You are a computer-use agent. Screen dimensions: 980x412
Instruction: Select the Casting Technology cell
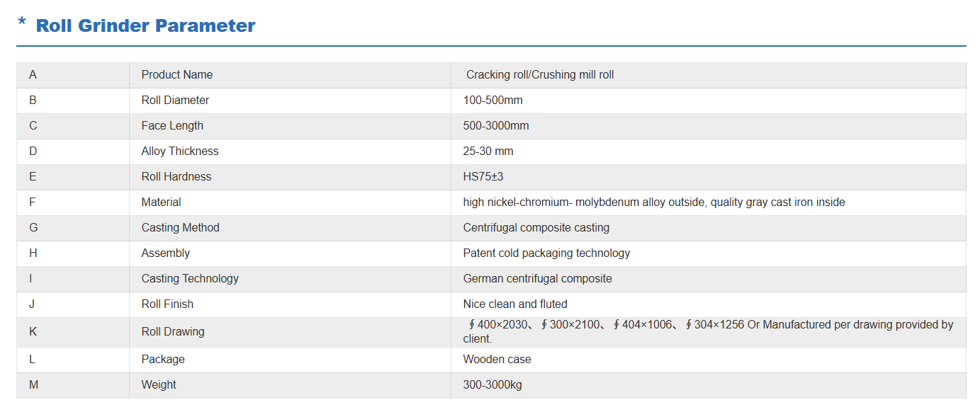(x=190, y=279)
